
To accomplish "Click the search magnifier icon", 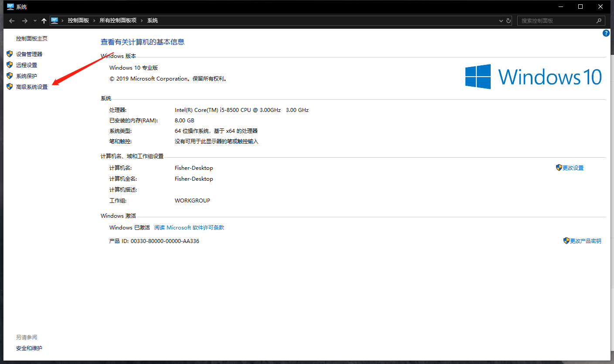I will click(x=600, y=20).
